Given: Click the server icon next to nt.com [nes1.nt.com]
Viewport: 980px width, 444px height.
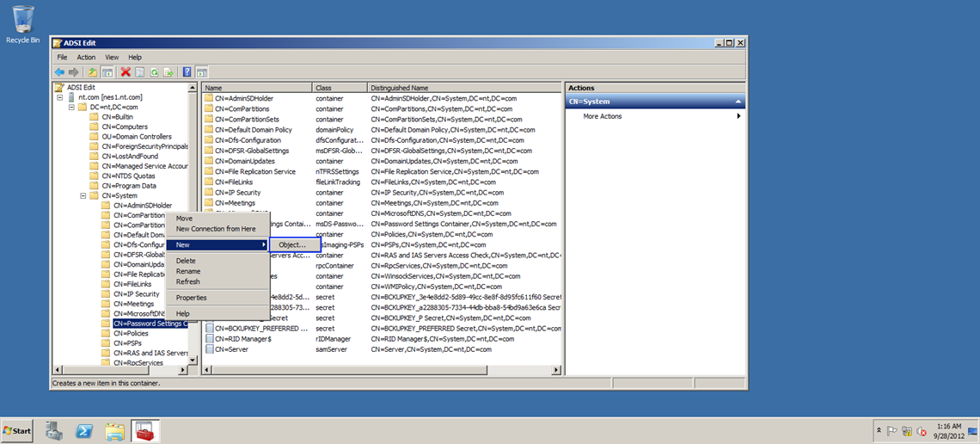Looking at the screenshot, I should pos(71,97).
